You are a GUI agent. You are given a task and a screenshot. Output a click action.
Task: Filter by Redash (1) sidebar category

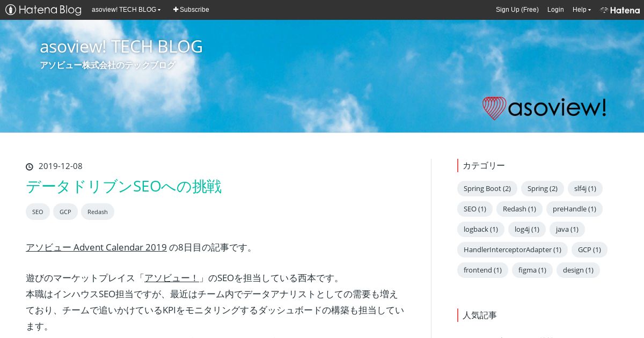tap(519, 209)
